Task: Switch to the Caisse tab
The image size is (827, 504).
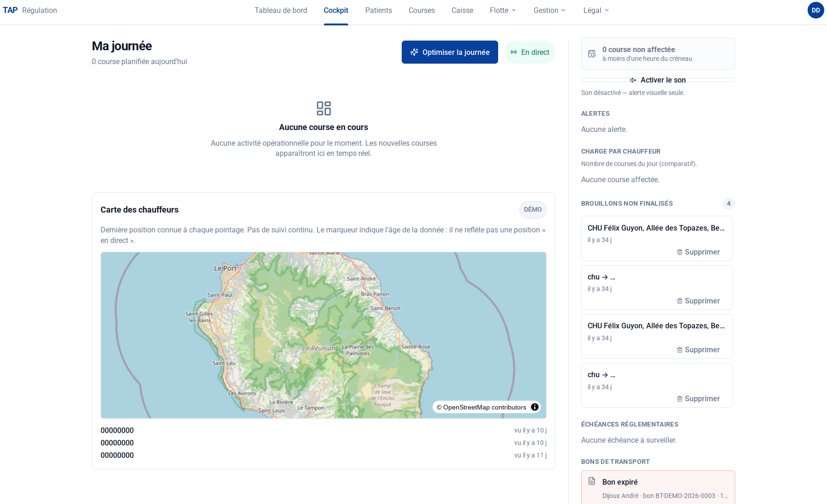Action: click(x=462, y=10)
